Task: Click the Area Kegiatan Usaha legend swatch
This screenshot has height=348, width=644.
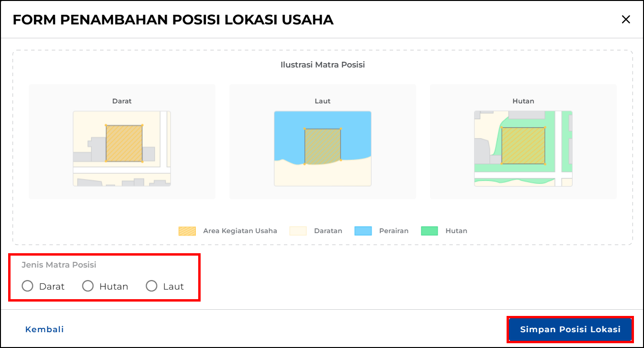Action: 187,231
